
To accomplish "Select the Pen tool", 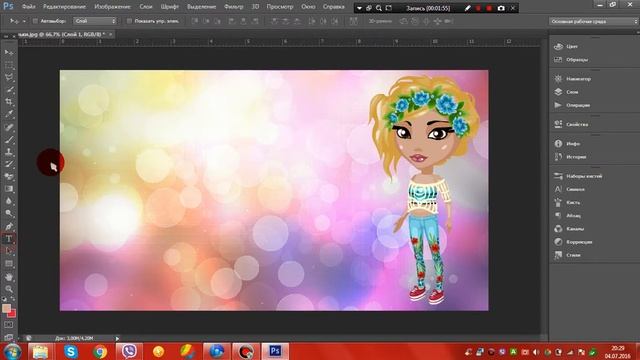I will pos(9,227).
